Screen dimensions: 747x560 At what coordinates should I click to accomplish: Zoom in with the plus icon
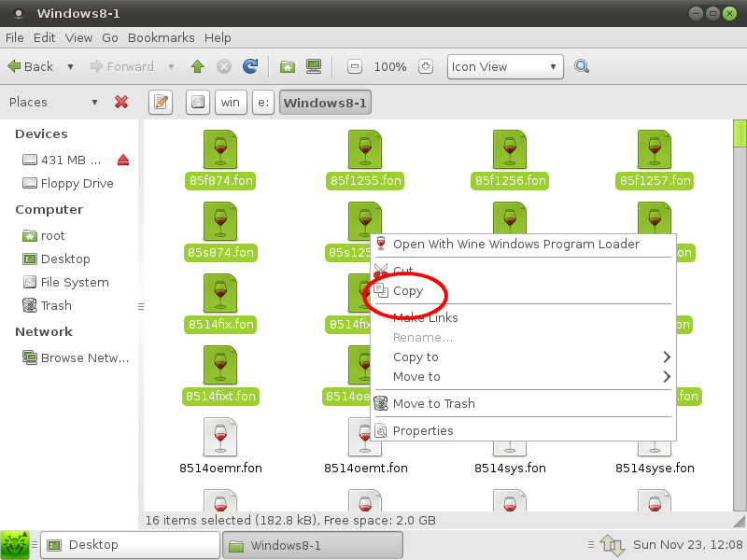click(x=426, y=66)
